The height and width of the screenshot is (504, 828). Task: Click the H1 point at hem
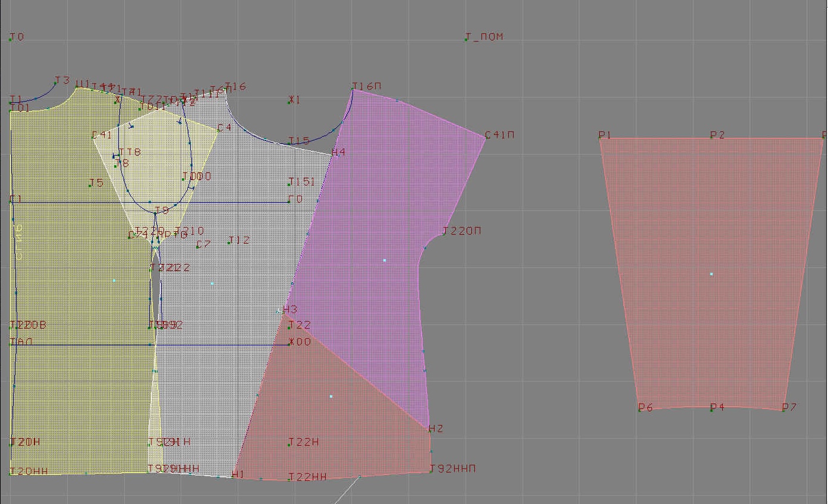(233, 477)
